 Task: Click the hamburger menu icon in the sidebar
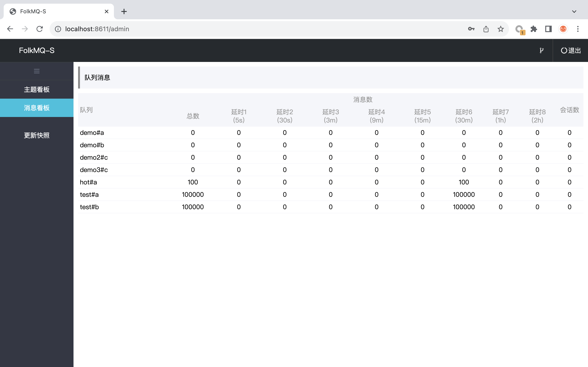[37, 71]
